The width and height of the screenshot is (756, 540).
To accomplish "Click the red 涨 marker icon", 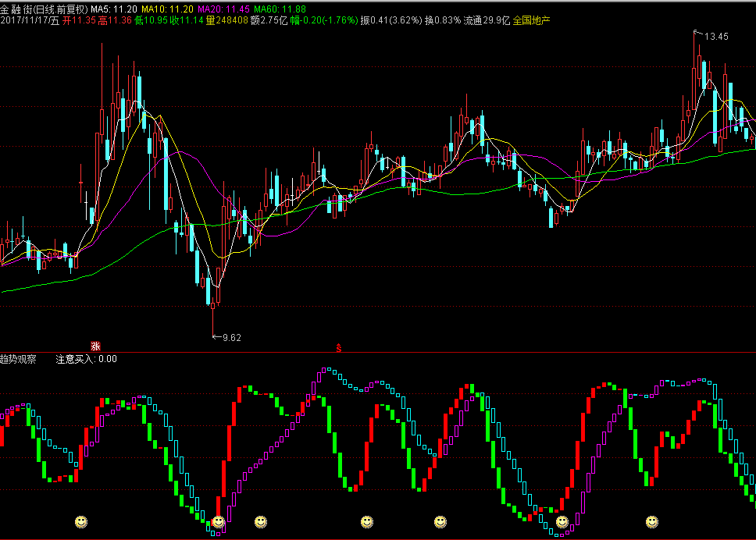I will [95, 346].
